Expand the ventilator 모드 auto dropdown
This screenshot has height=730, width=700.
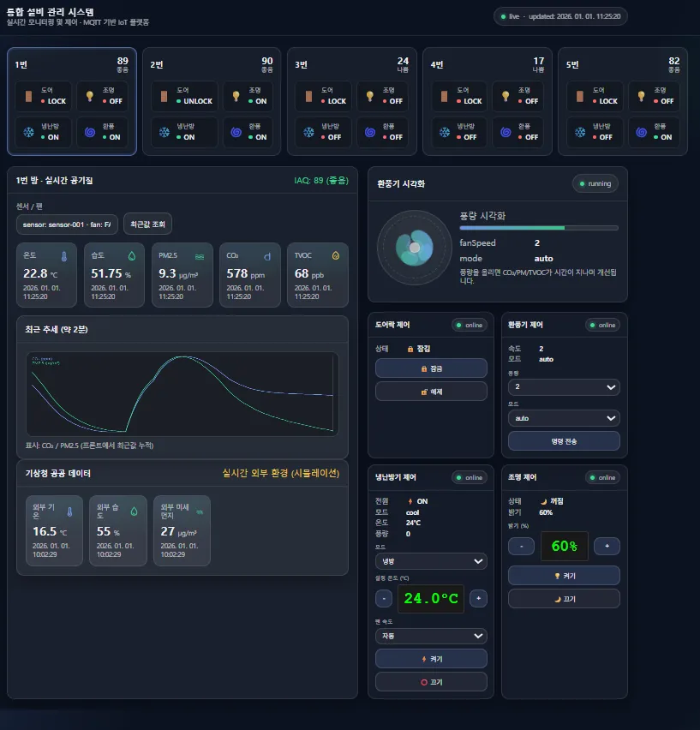(x=563, y=418)
